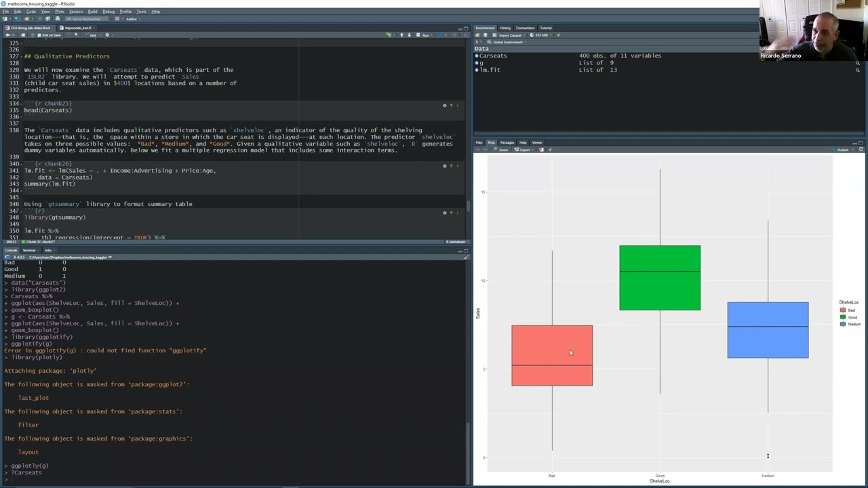
Task: Open the Tutorial tab
Action: [545, 28]
